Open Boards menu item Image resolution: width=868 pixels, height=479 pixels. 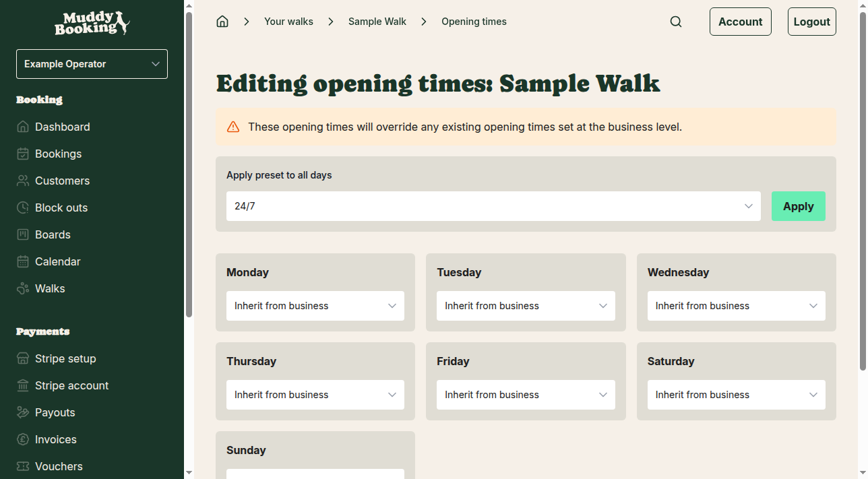(x=53, y=234)
